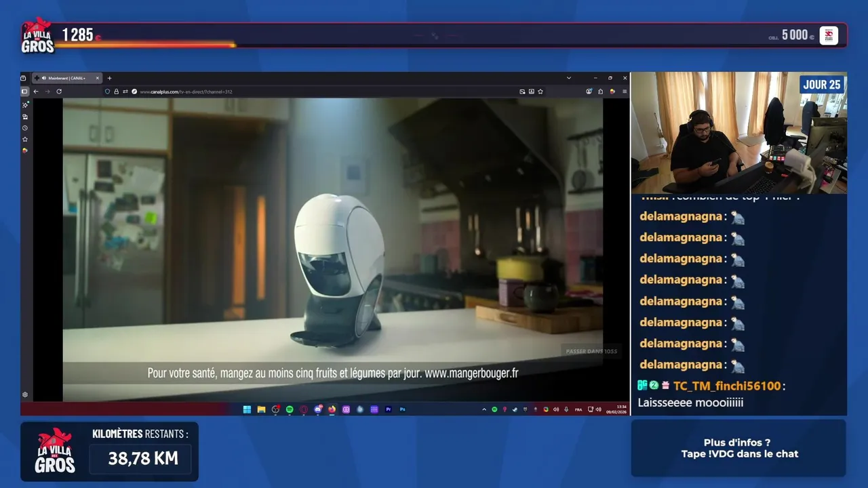Open synced tabs in the sidebar
This screenshot has height=488, width=868.
(25, 117)
